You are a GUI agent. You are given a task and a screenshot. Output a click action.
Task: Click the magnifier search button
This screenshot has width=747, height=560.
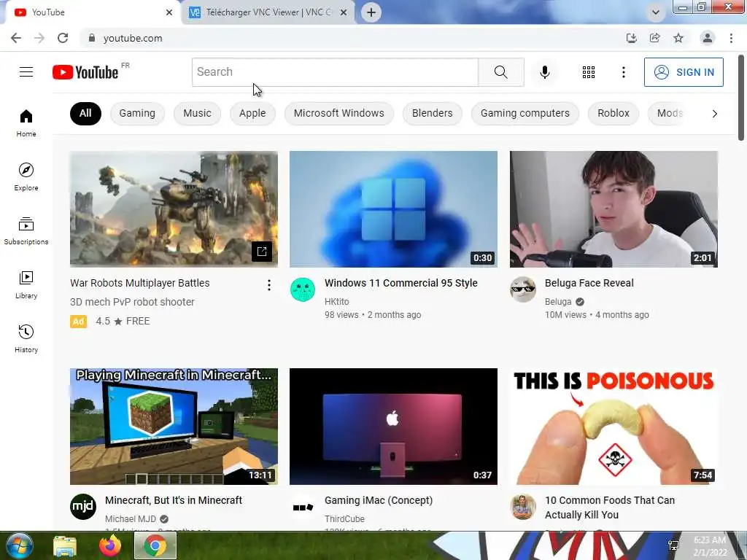500,72
